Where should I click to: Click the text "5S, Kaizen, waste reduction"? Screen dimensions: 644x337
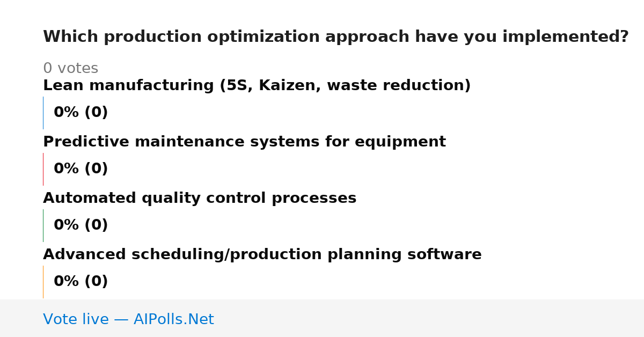coord(345,86)
